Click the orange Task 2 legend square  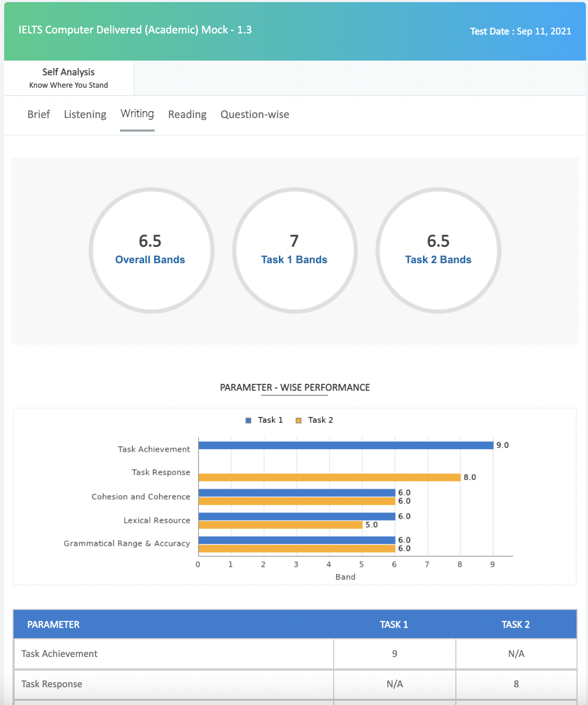299,420
